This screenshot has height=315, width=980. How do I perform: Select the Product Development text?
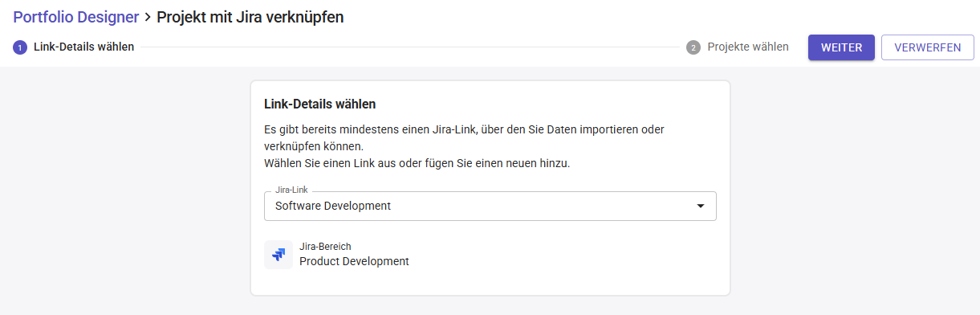(x=354, y=261)
